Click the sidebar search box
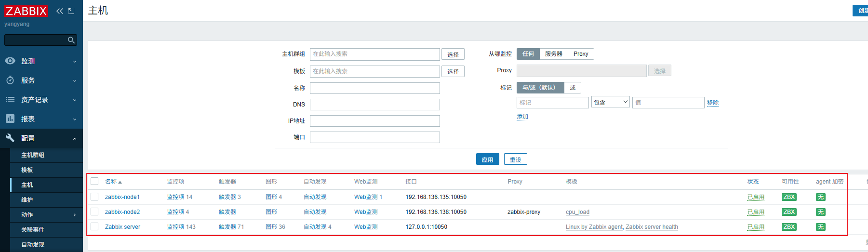Viewport: 868px width, 252px height. coord(40,40)
